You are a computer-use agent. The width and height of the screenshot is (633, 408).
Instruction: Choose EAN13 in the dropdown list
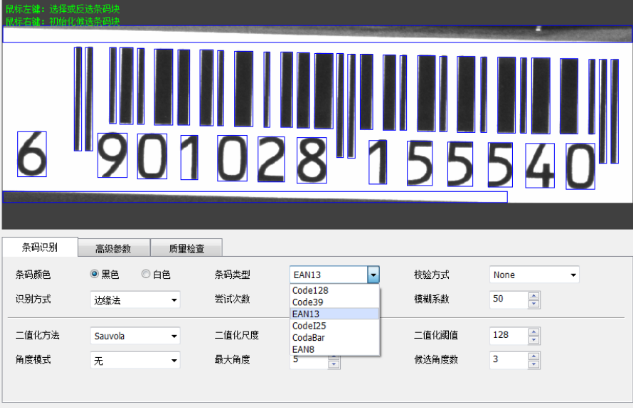(x=335, y=314)
